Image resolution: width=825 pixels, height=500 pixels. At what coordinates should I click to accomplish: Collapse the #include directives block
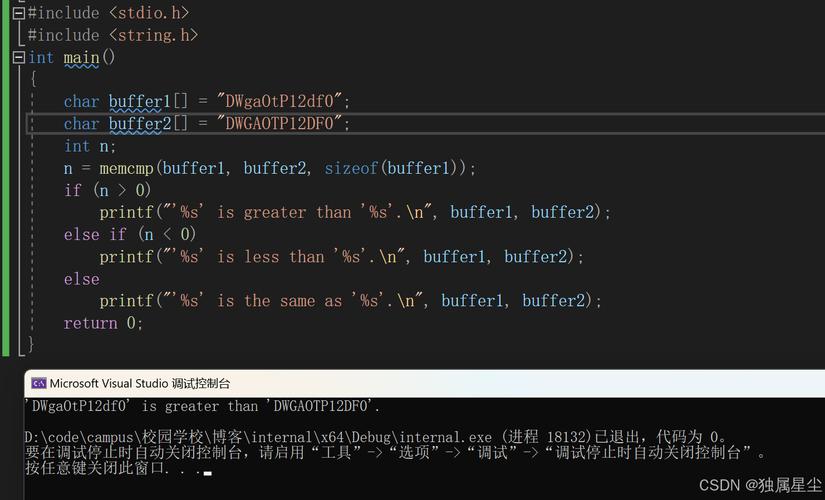coord(18,13)
